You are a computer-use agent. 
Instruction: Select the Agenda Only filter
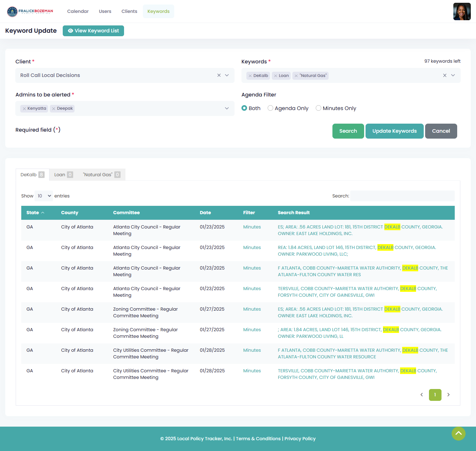(270, 108)
